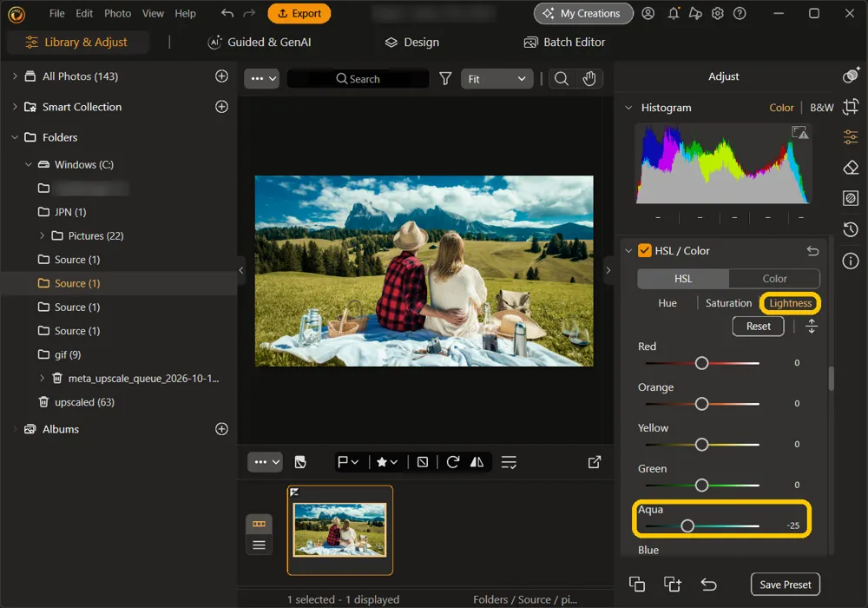The height and width of the screenshot is (608, 868).
Task: Select the hand pan tool
Action: [589, 79]
